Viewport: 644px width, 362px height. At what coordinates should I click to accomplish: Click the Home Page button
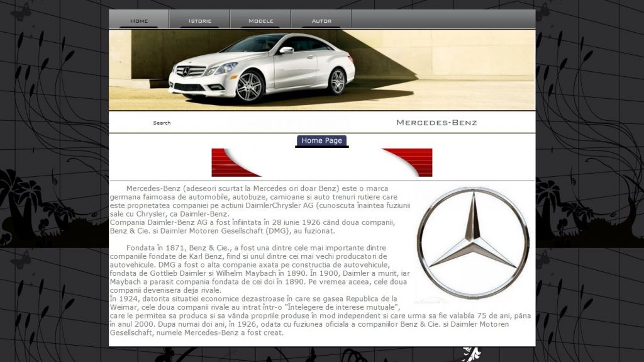tap(322, 141)
